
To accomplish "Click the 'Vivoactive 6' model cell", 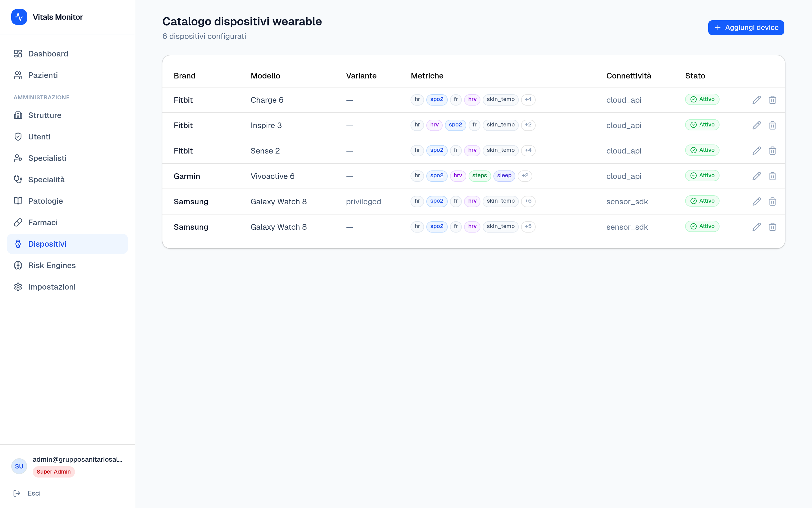I will point(272,176).
